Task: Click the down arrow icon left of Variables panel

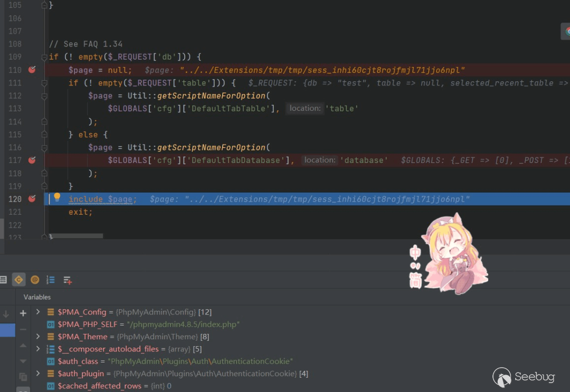Action: click(6, 314)
